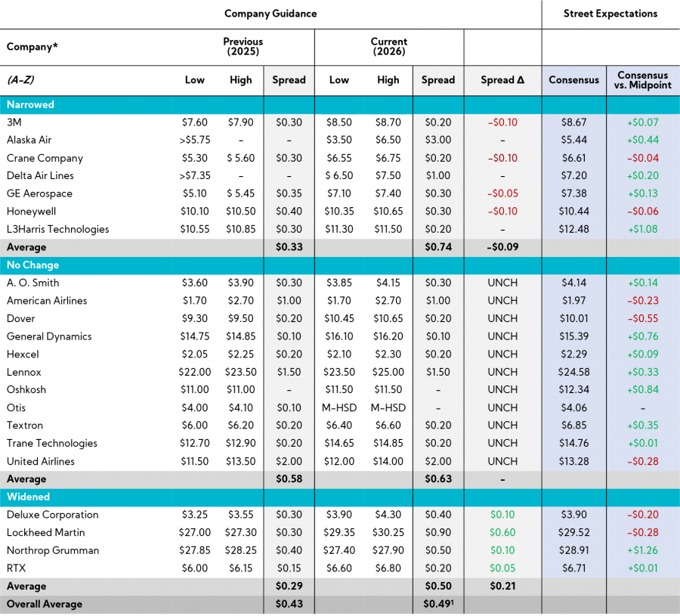680x616 pixels.
Task: Click the Oshkosh row label
Action: coord(26,389)
